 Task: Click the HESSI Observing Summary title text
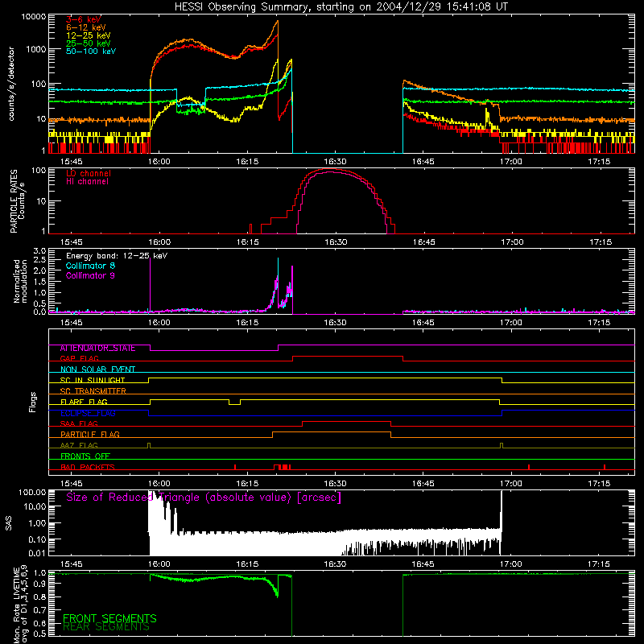[x=341, y=7]
